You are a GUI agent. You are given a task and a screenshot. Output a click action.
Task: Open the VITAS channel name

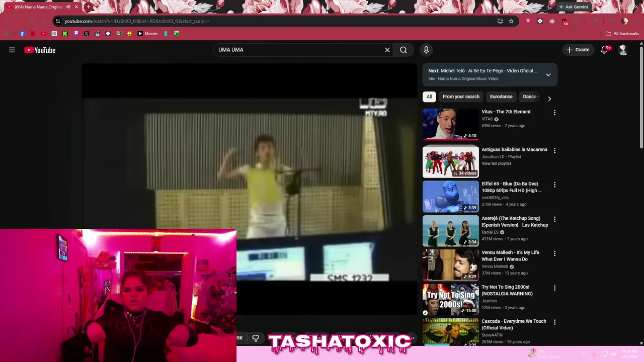[487, 119]
